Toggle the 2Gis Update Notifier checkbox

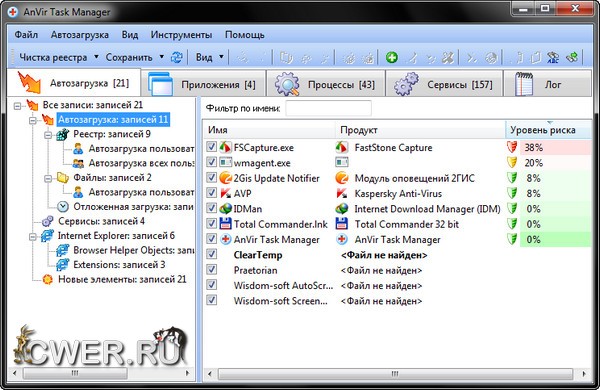click(212, 178)
